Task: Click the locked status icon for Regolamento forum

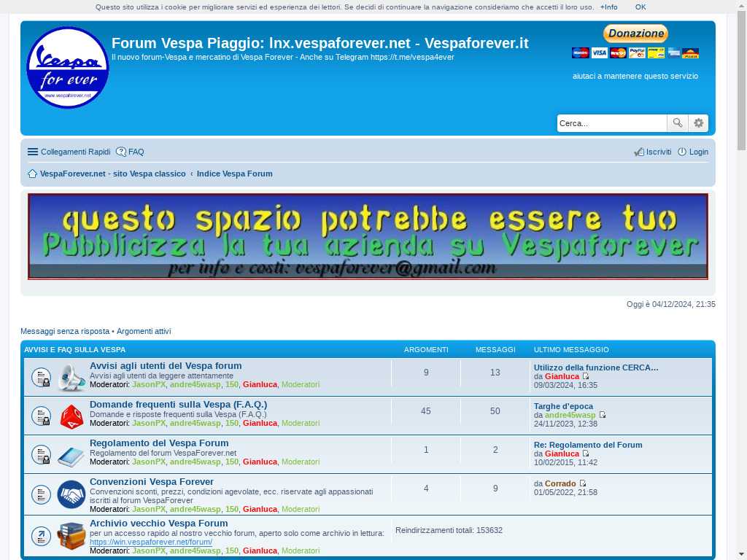Action: point(42,454)
